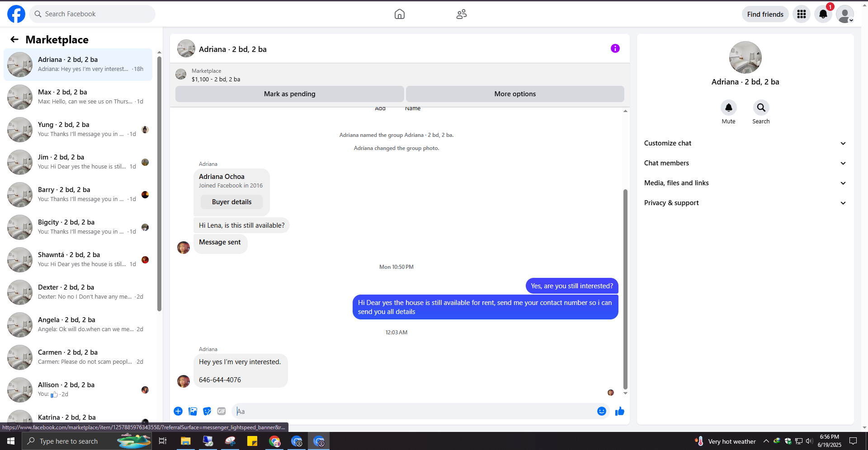The image size is (868, 450).
Task: Open the Bigcity conversation
Action: click(78, 227)
